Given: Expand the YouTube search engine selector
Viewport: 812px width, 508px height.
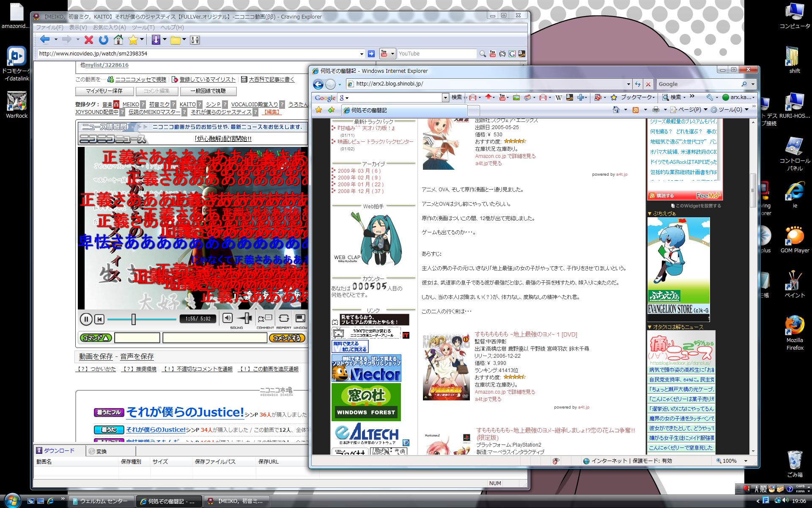Looking at the screenshot, I should 392,54.
